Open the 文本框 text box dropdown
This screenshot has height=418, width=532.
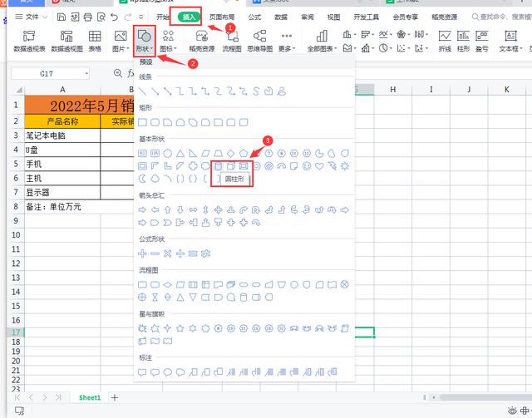click(x=510, y=41)
